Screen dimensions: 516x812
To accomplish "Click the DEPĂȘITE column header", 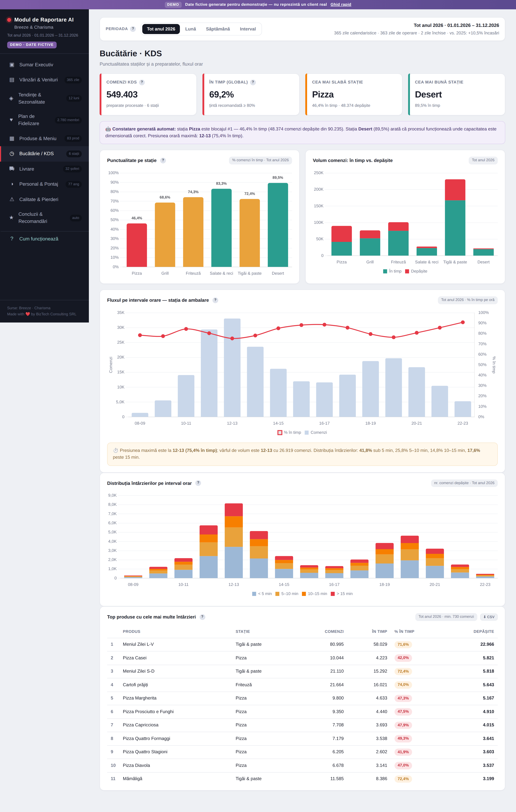I will pyautogui.click(x=484, y=631).
